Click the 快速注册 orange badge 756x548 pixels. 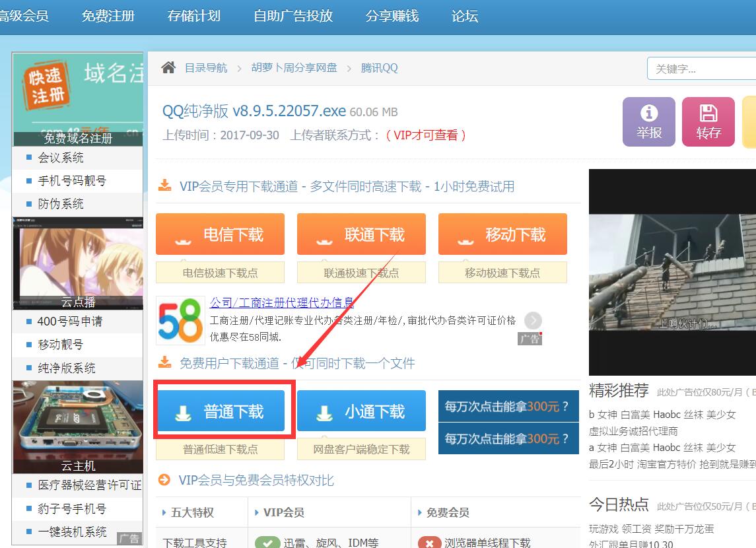[x=46, y=86]
